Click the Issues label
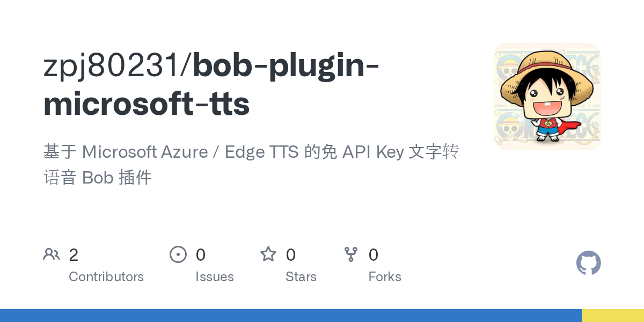The image size is (644, 322). pos(215,277)
